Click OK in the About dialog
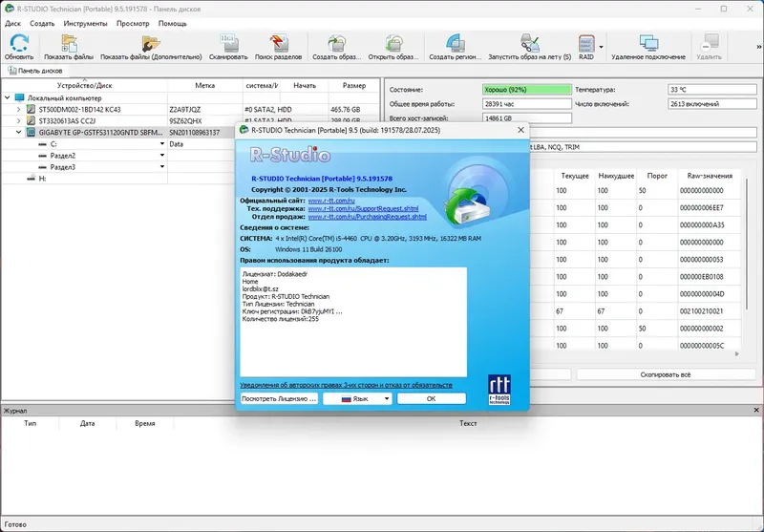764x532 pixels. coord(432,398)
